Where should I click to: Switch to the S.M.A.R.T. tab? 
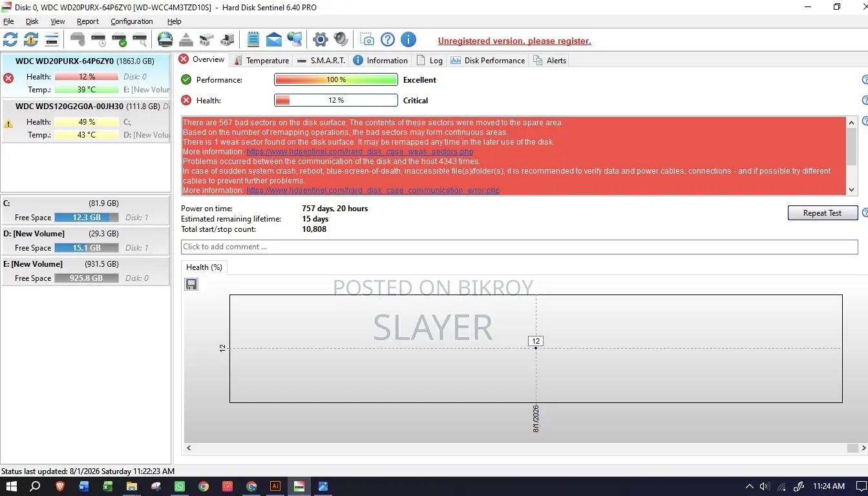[x=321, y=61]
